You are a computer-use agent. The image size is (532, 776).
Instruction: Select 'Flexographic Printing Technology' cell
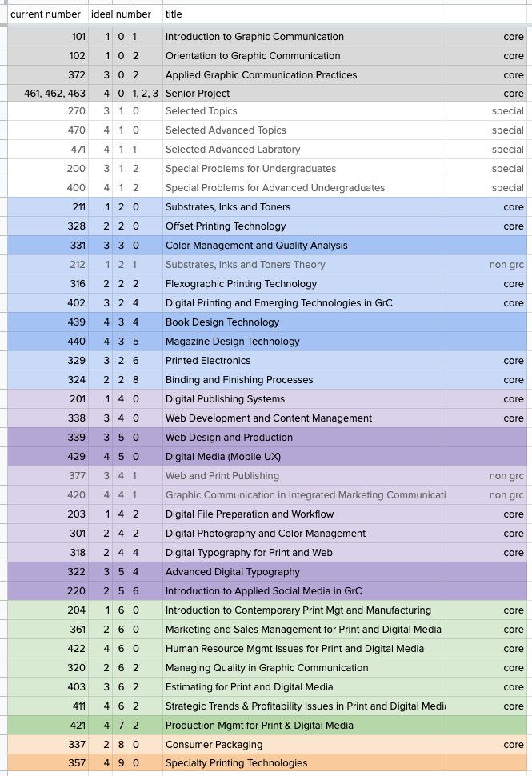(x=304, y=284)
